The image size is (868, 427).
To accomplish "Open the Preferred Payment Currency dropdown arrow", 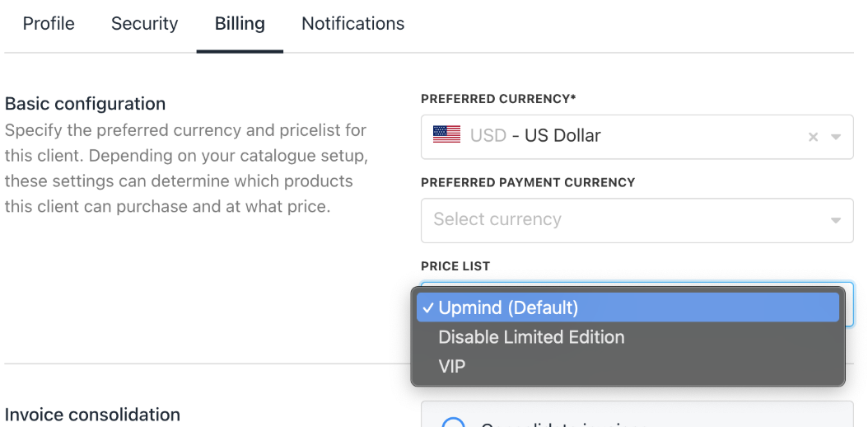I will (836, 220).
